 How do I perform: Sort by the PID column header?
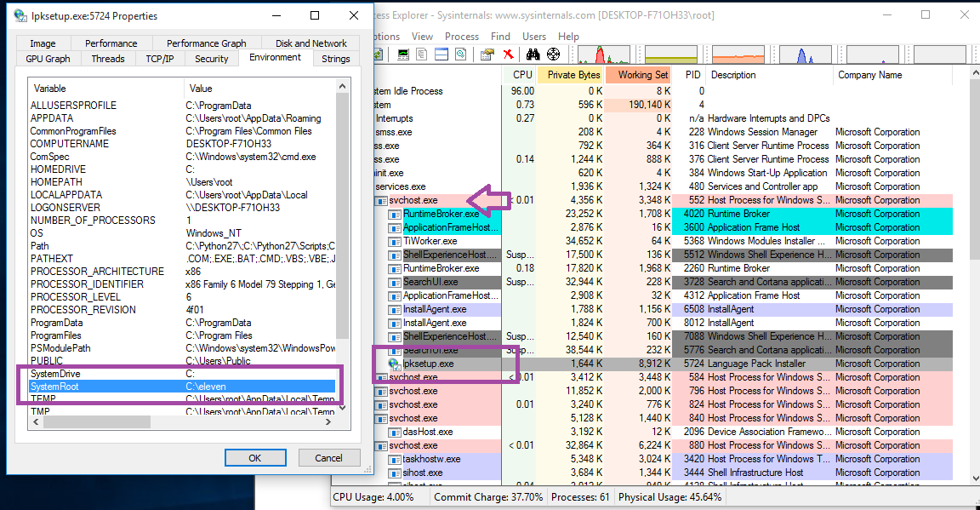(x=689, y=75)
